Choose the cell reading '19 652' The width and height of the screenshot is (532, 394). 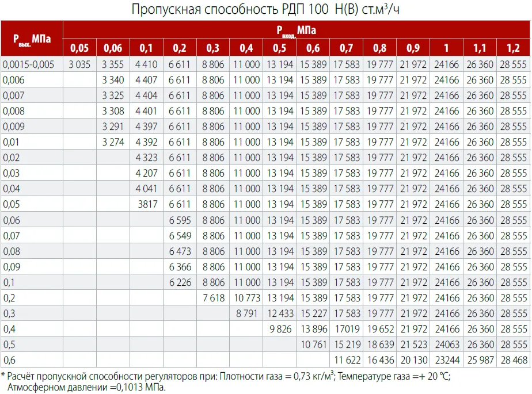click(x=381, y=329)
